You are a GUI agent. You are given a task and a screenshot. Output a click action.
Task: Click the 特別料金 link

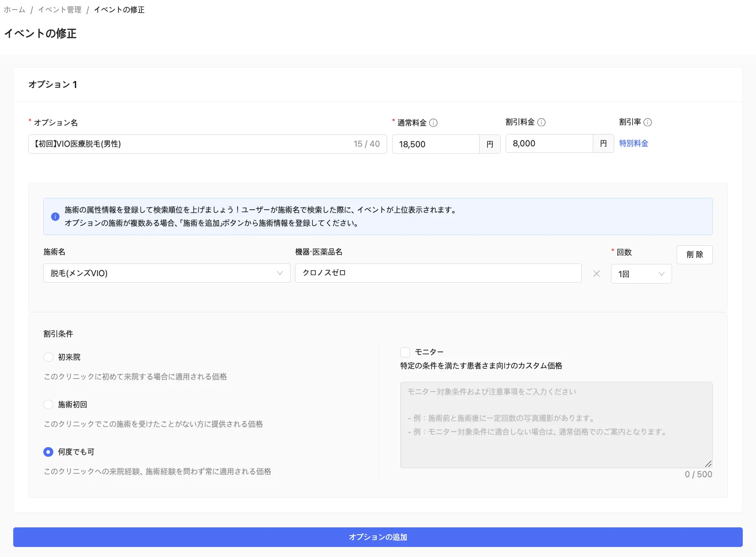pos(633,143)
